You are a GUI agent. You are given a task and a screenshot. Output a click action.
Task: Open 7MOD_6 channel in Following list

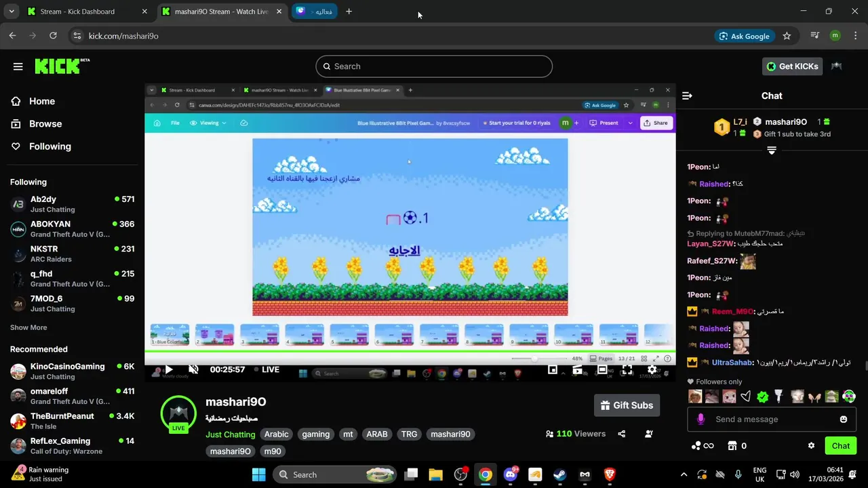click(72, 303)
